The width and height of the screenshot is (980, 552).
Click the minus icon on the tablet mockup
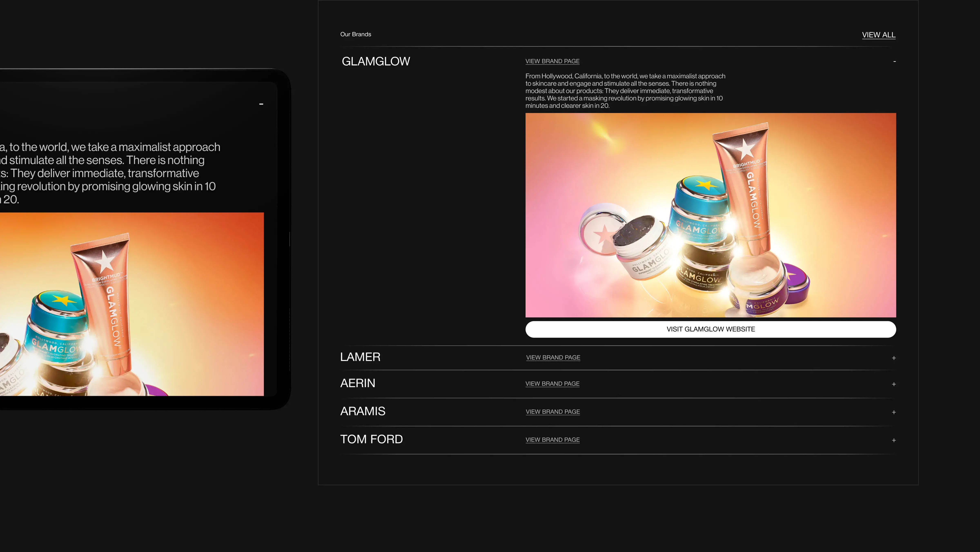coord(261,104)
